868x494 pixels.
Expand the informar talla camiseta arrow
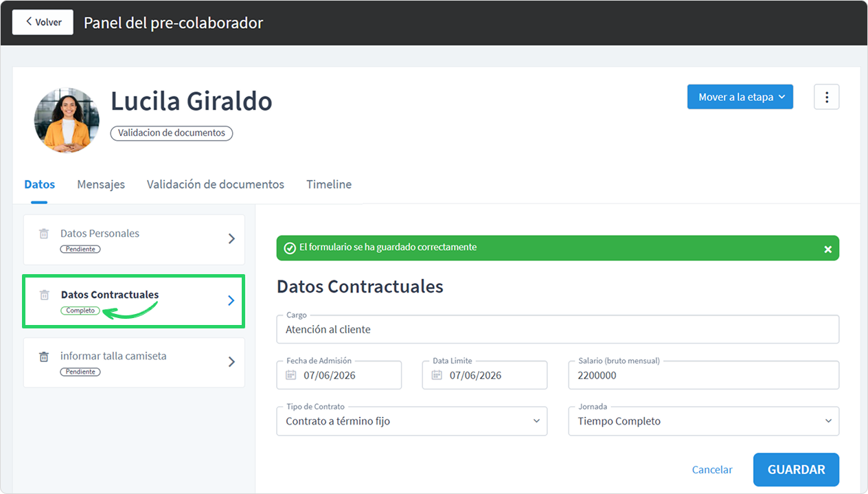[231, 361]
